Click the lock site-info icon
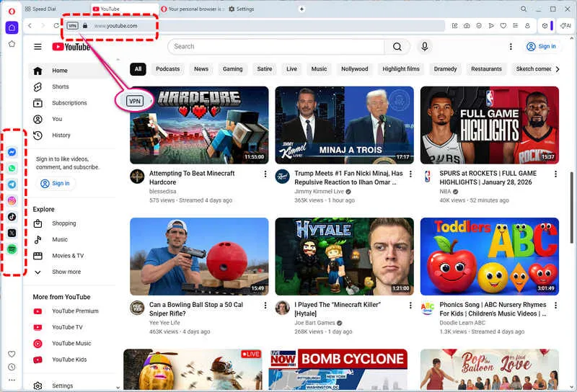This screenshot has width=577, height=392. click(85, 26)
